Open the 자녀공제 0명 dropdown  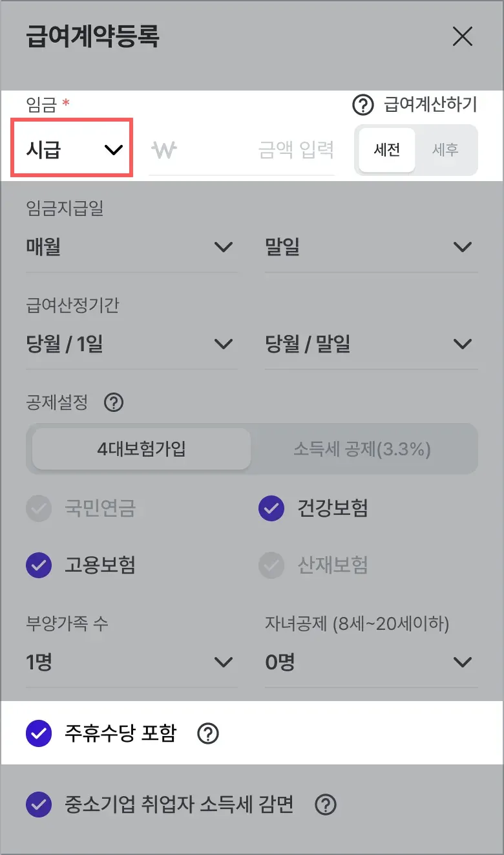(371, 662)
